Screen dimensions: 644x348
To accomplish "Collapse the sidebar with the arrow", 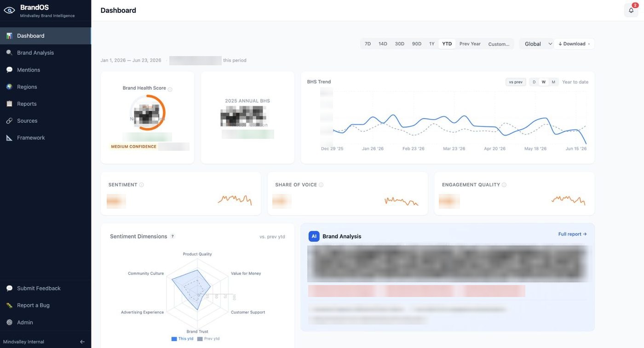I will (82, 342).
